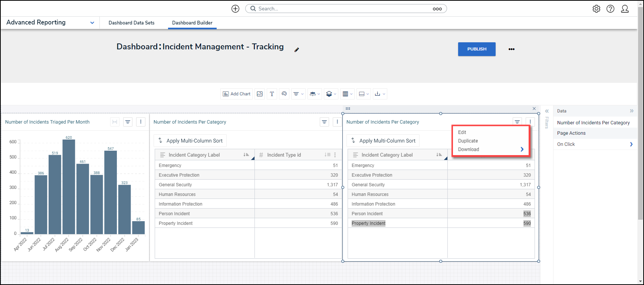Switch to the Dashboard Data Sets tab
The image size is (644, 285).
pos(131,23)
